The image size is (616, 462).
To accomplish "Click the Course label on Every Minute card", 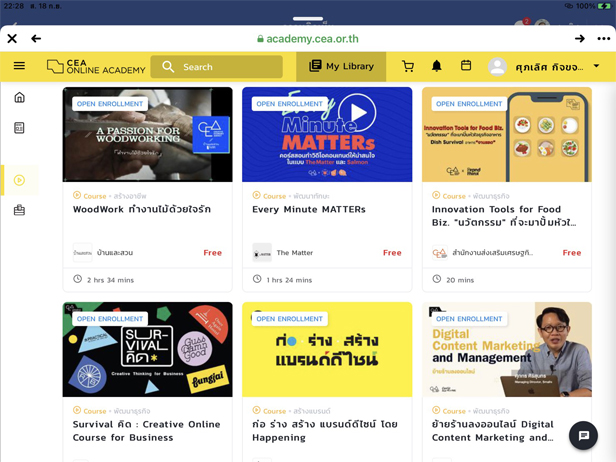I will (274, 196).
